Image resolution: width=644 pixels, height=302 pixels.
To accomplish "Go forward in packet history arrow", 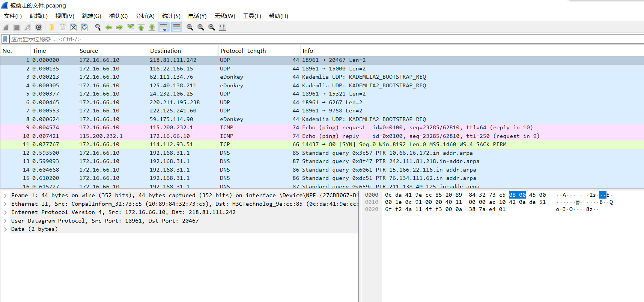I will 120,27.
